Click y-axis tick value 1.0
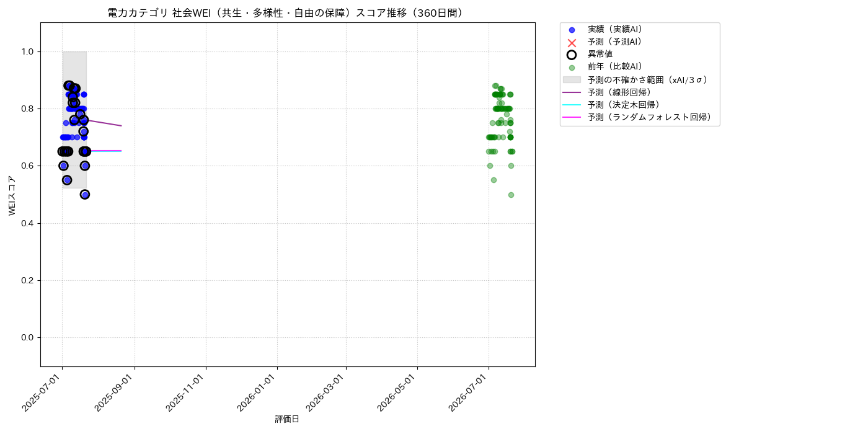868x434 pixels. click(x=29, y=51)
